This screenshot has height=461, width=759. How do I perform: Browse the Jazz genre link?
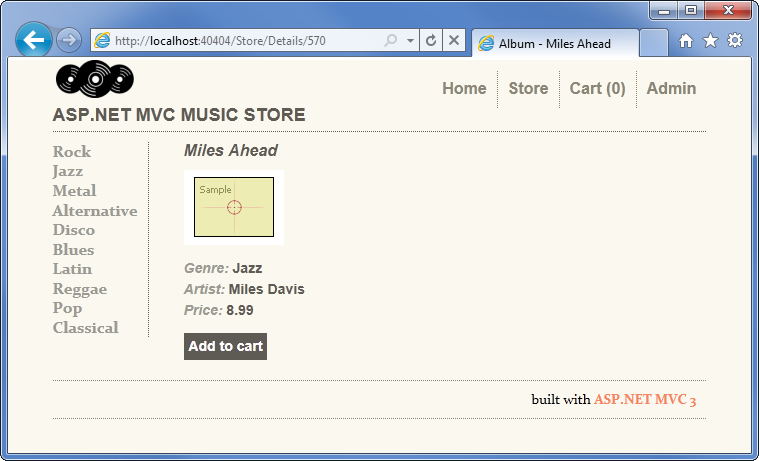pos(68,171)
